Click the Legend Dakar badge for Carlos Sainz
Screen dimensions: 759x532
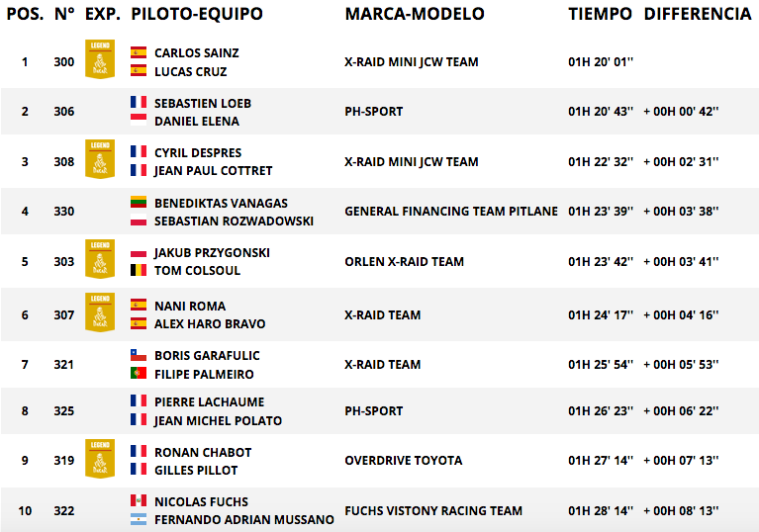click(100, 59)
